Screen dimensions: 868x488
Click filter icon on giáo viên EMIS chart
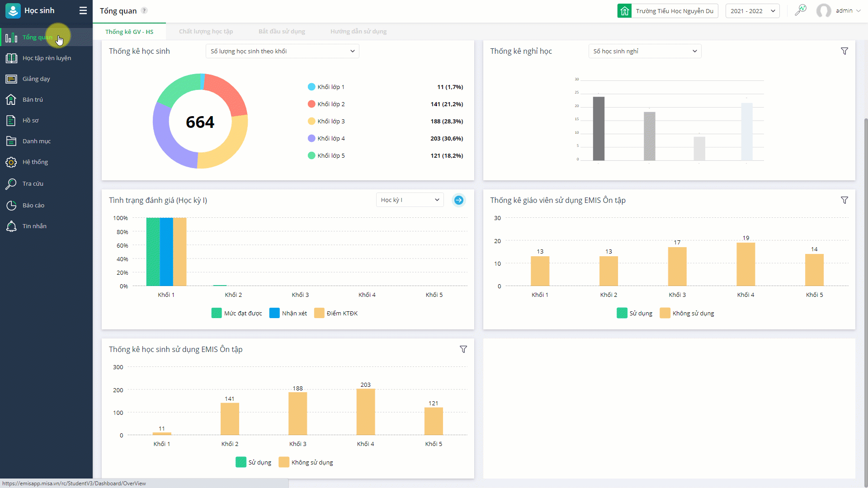(x=844, y=200)
